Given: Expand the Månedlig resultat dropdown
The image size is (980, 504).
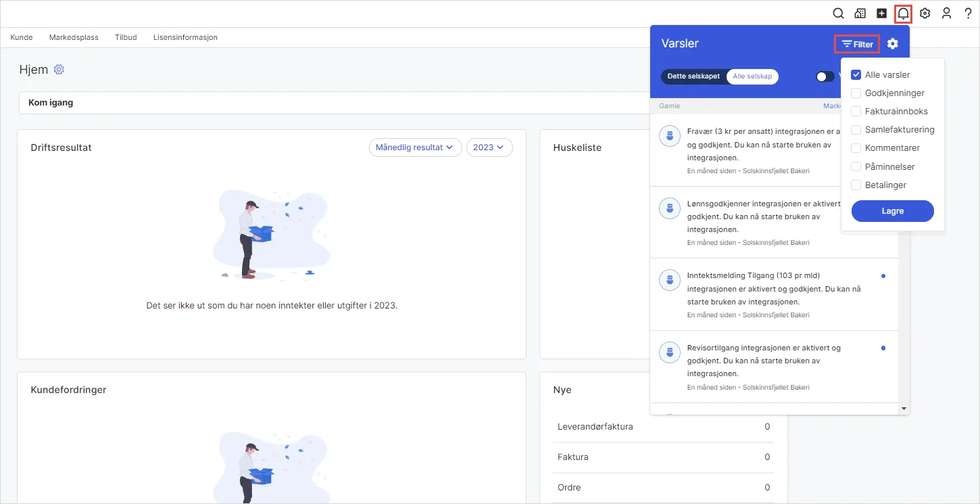Looking at the screenshot, I should click(x=415, y=147).
